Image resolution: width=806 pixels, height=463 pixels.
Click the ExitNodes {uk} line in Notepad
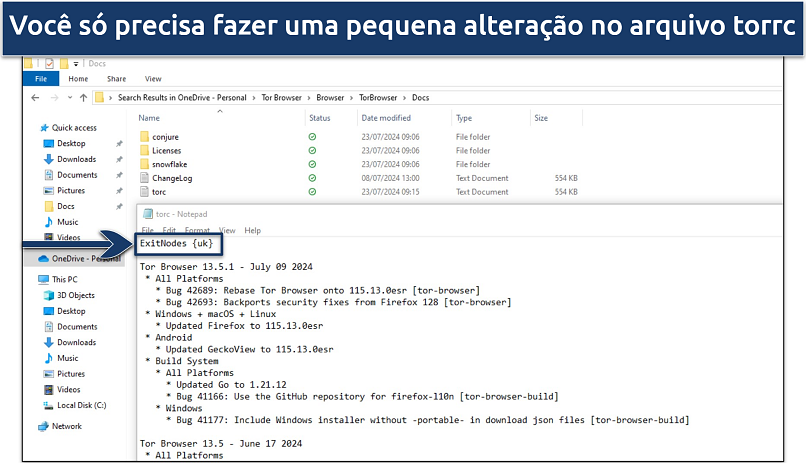[176, 244]
